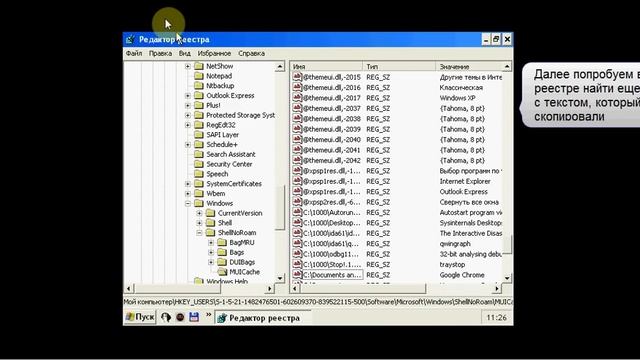
Task: Select the Speech folder icon
Action: point(199,174)
